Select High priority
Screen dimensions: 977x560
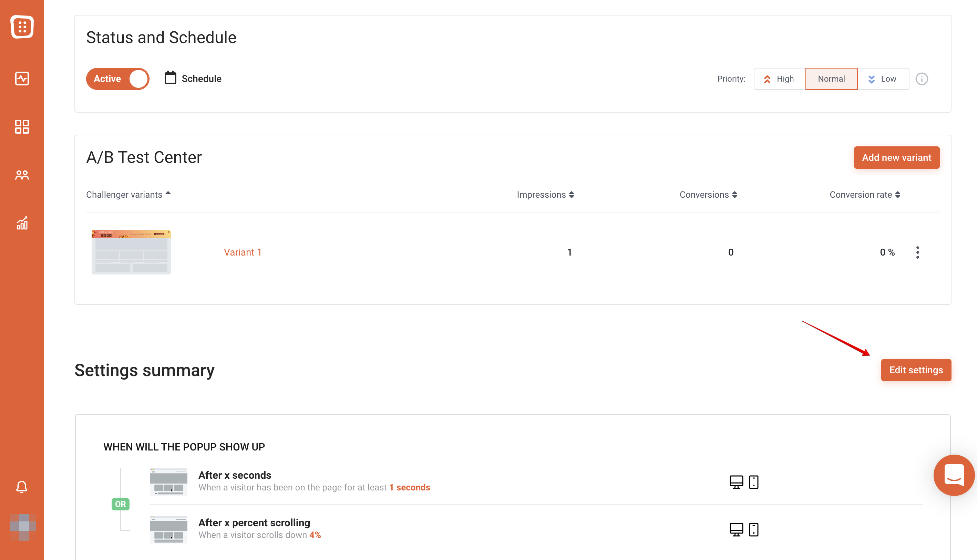(x=780, y=79)
